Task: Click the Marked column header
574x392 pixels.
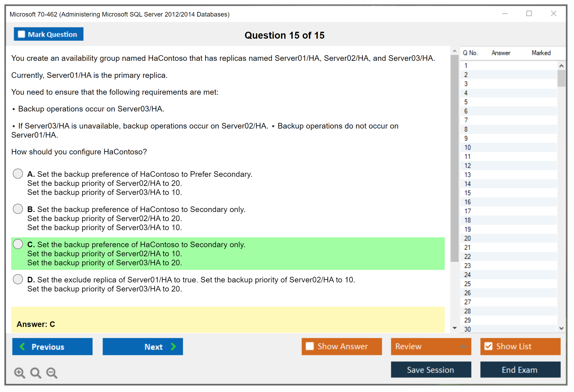Action: (x=541, y=53)
